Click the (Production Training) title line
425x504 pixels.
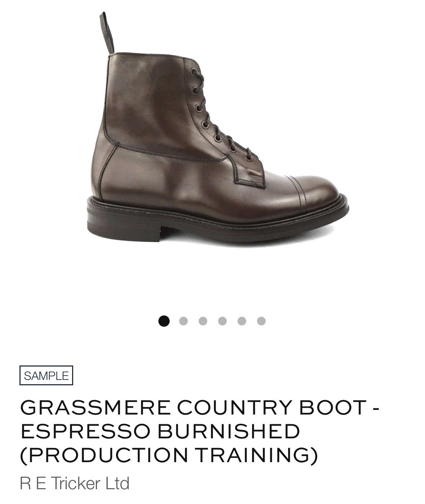[x=169, y=455]
